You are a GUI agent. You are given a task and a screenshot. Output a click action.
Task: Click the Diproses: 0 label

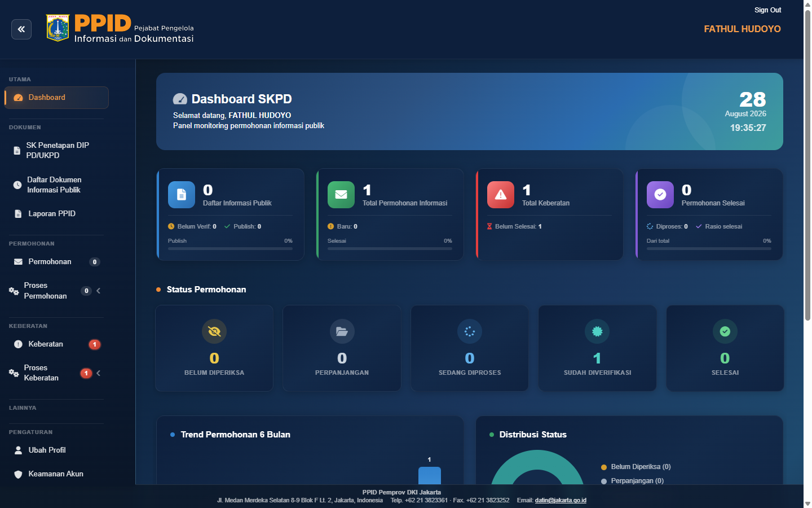(672, 226)
